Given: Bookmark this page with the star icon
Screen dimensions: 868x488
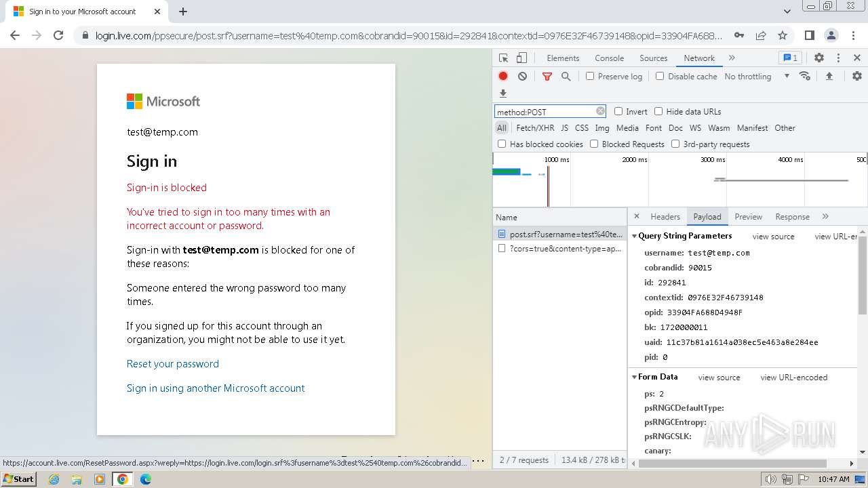Looking at the screenshot, I should (x=783, y=35).
